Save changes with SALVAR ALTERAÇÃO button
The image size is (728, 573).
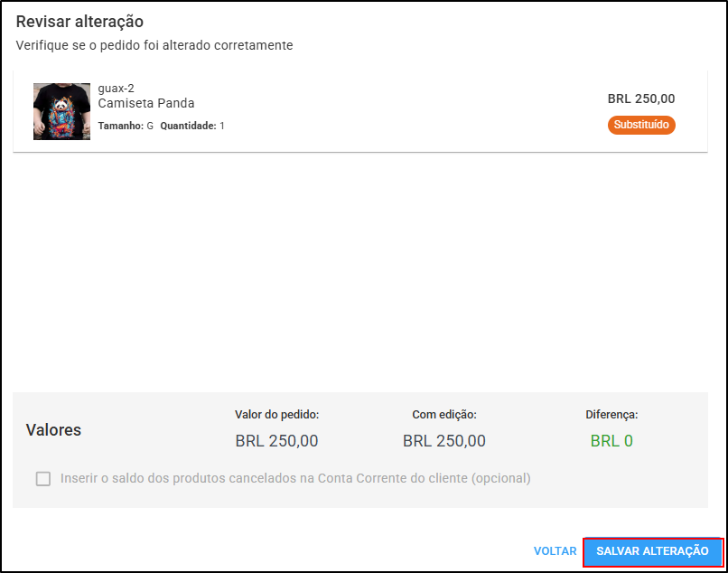point(652,551)
